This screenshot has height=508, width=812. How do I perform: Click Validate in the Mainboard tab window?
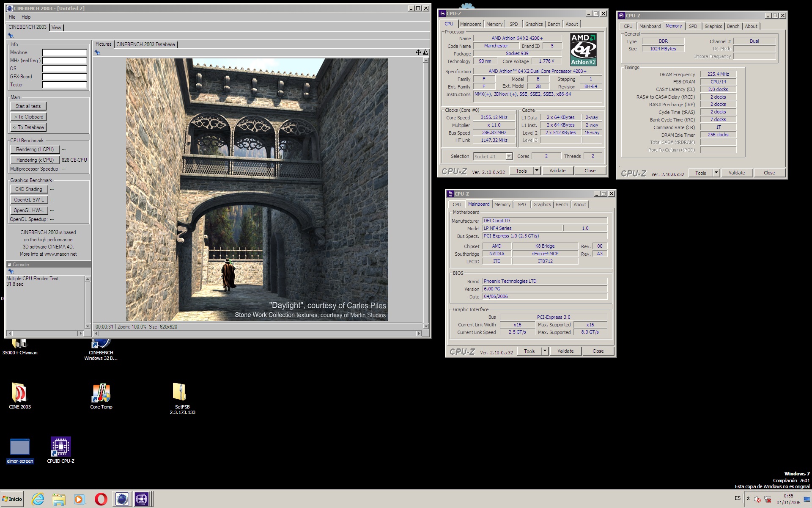coord(565,351)
